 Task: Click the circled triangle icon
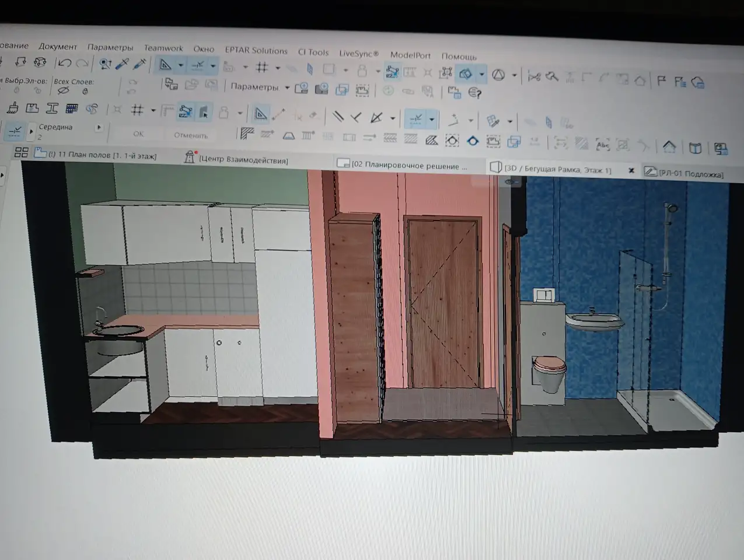tap(498, 75)
